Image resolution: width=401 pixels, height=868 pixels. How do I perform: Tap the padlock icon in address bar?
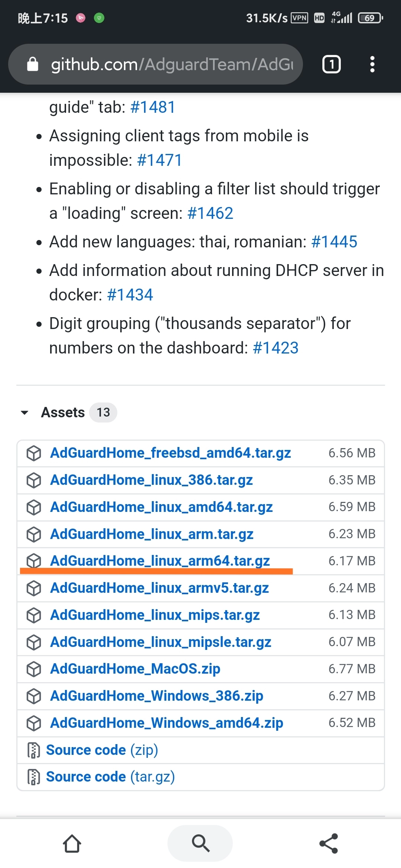(x=33, y=64)
